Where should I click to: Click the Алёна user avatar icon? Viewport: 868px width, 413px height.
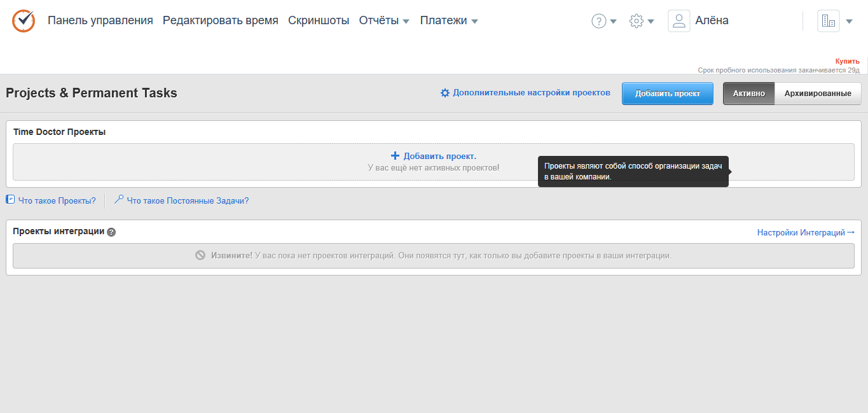click(679, 20)
